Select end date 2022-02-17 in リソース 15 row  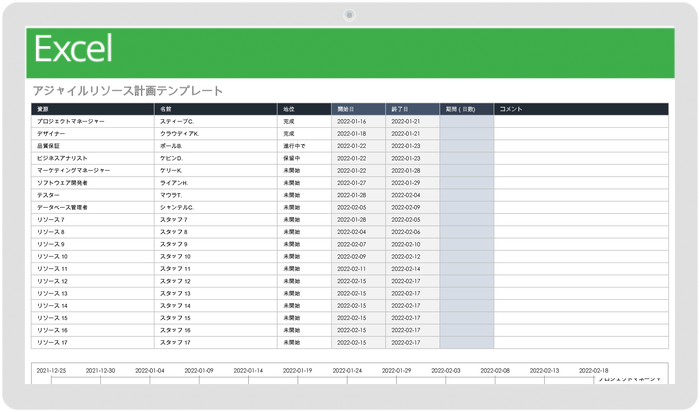412,318
